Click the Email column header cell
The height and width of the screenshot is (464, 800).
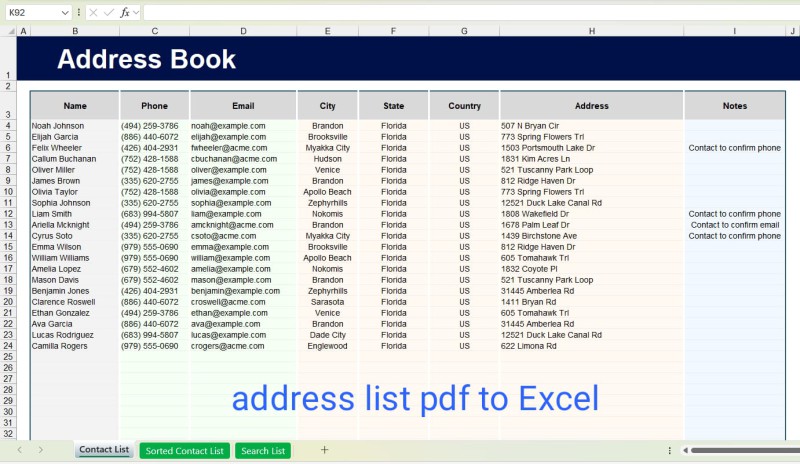coord(243,105)
